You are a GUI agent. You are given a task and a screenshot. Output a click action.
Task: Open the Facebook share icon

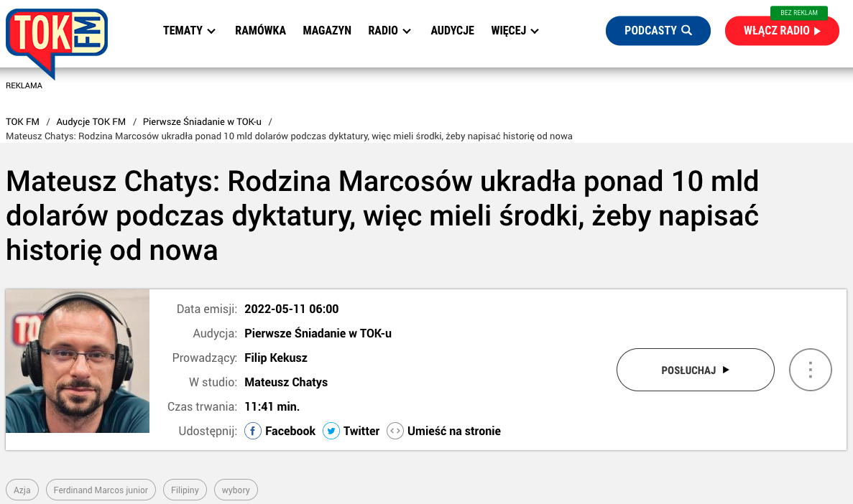pyautogui.click(x=253, y=431)
